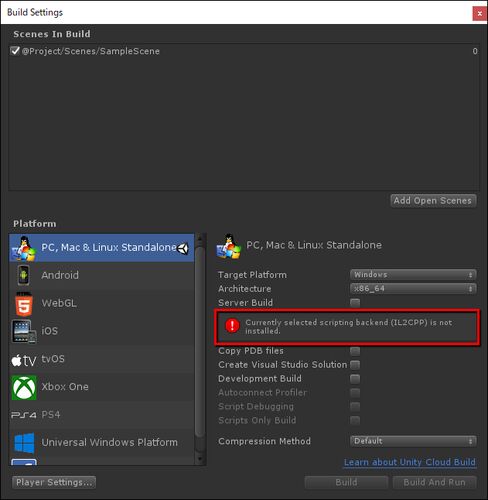
Task: Open the Compression Method dropdown
Action: [413, 441]
